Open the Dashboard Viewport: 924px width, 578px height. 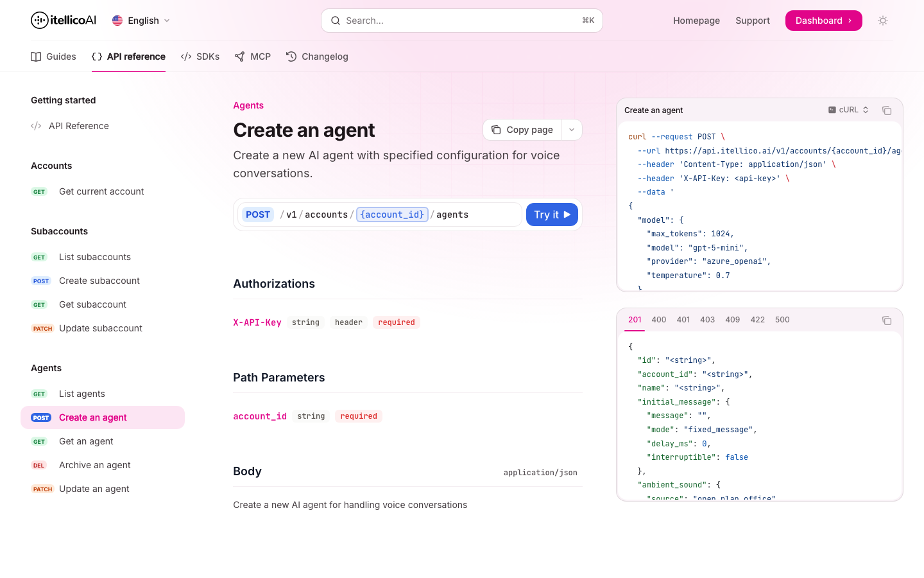click(823, 20)
